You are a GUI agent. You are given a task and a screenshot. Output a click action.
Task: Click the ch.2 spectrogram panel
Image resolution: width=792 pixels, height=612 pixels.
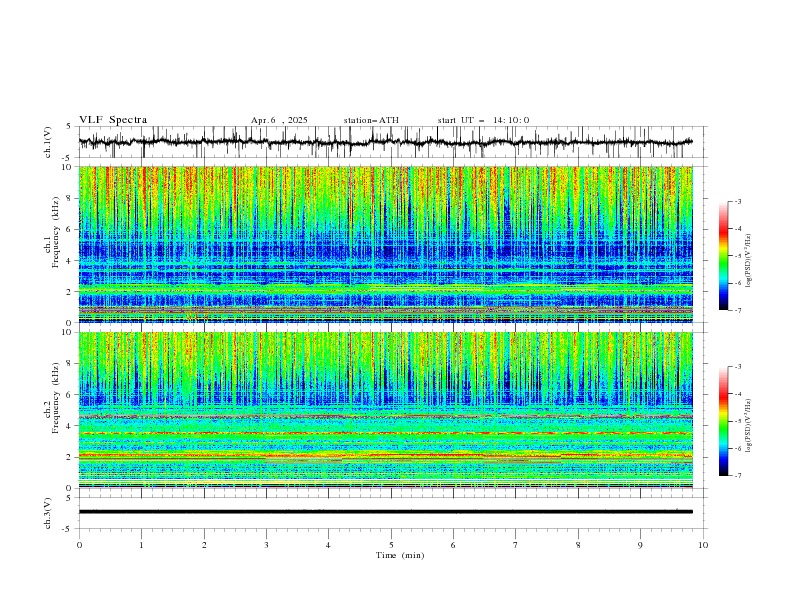click(x=385, y=410)
